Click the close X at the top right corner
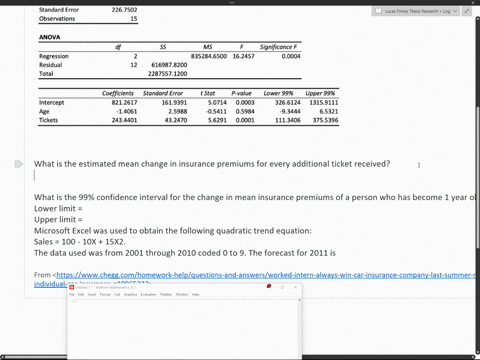The width and height of the screenshot is (480, 360). click(473, 2)
